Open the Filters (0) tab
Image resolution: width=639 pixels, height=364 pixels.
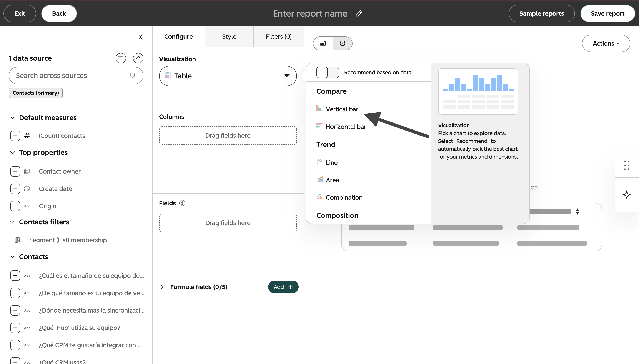[279, 36]
